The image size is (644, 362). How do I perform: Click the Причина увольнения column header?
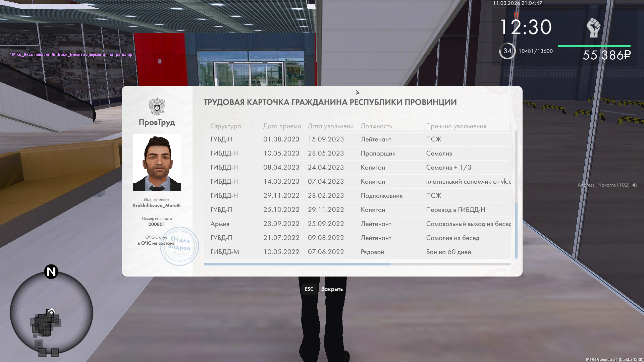pyautogui.click(x=456, y=126)
